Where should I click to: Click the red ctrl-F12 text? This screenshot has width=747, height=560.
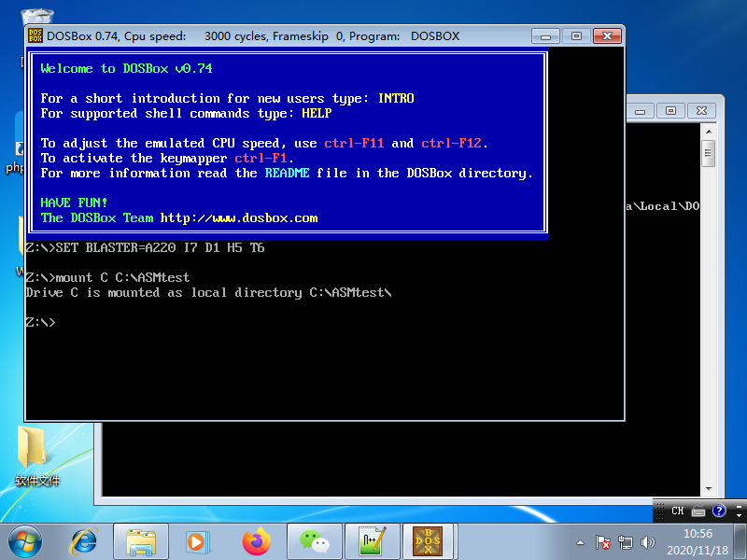click(452, 144)
